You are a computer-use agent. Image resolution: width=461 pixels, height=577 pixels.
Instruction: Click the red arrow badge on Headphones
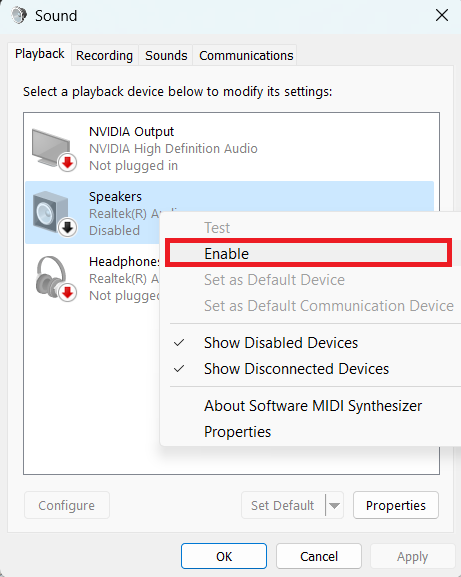pyautogui.click(x=68, y=293)
